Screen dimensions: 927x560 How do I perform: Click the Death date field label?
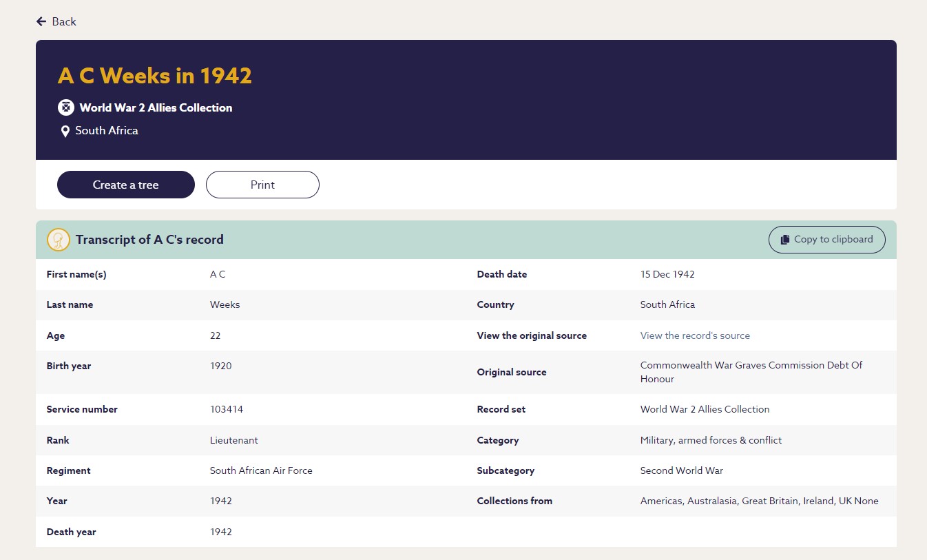pos(502,274)
